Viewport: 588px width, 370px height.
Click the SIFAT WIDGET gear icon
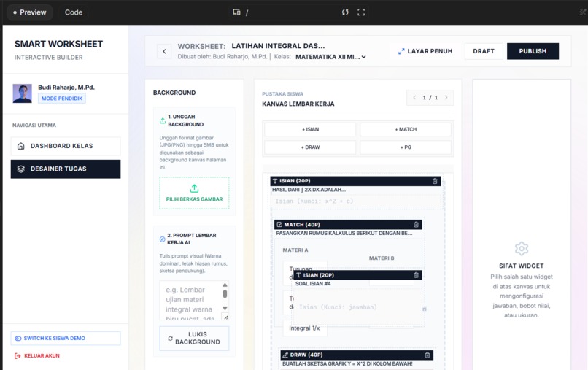point(522,248)
